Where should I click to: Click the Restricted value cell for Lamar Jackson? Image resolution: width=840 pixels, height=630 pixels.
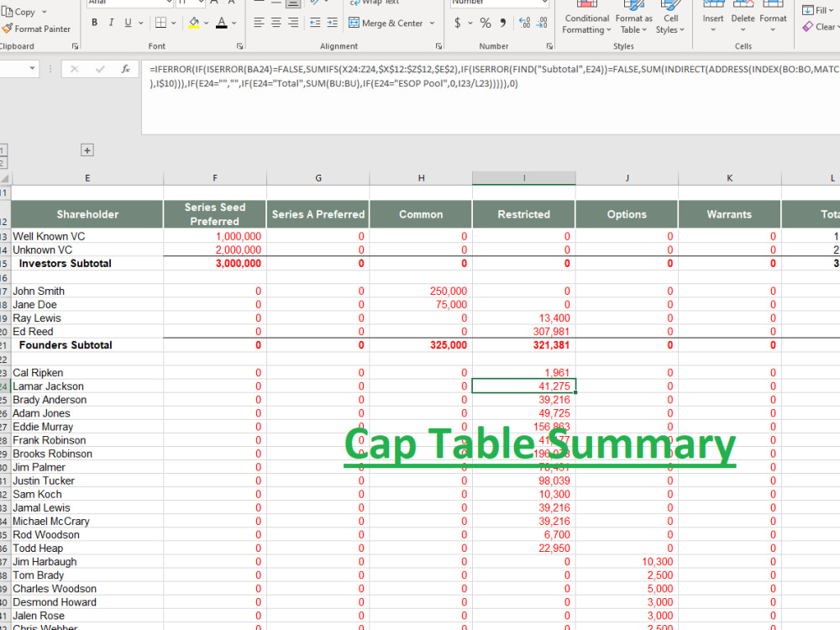click(x=523, y=386)
